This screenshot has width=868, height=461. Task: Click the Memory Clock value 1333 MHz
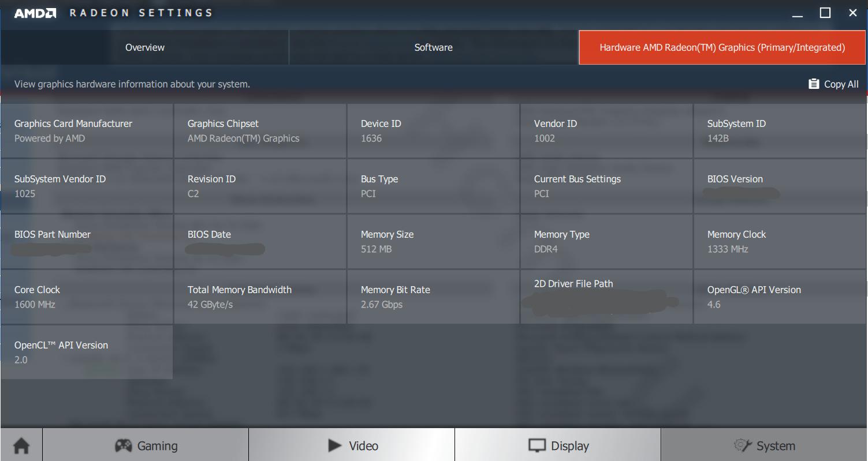pos(728,249)
